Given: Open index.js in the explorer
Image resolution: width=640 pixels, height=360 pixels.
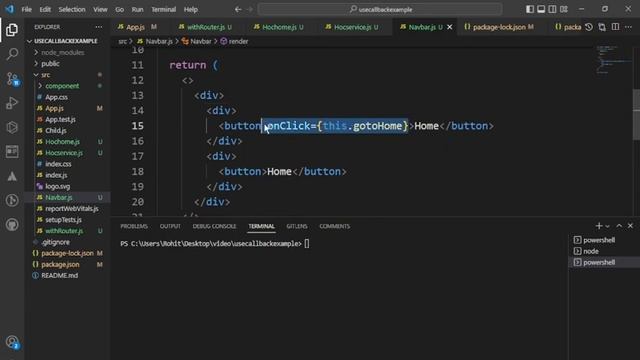Looking at the screenshot, I should [x=56, y=175].
